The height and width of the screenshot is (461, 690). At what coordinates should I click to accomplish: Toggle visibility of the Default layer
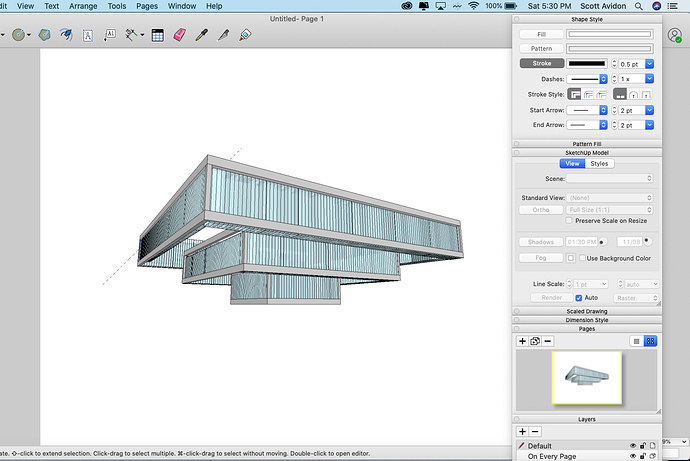click(633, 446)
